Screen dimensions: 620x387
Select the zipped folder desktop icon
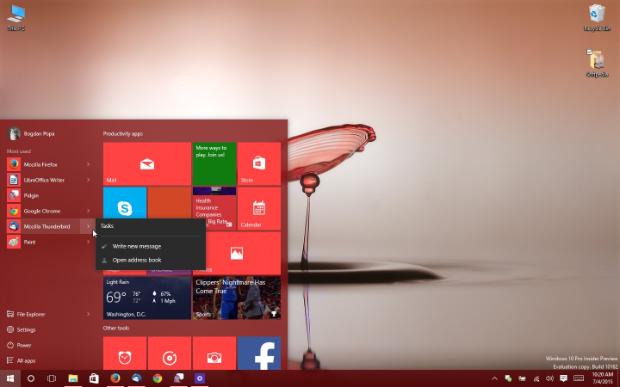coord(597,63)
